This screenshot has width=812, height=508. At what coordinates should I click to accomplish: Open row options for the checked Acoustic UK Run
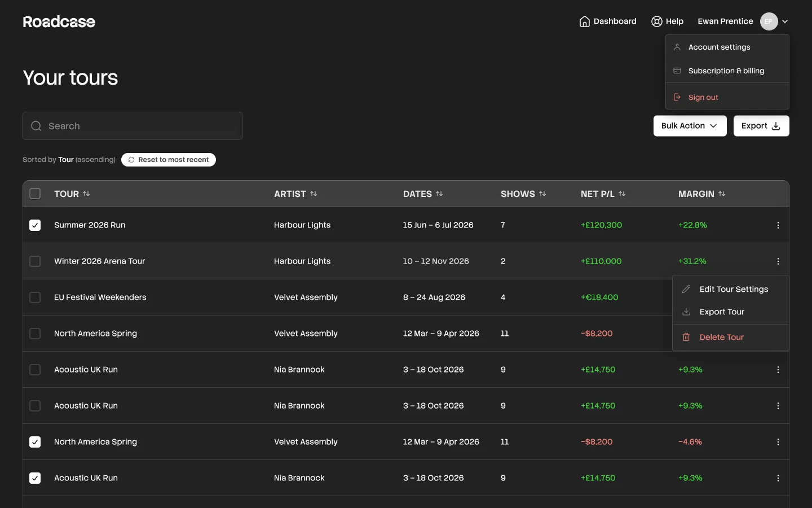[778, 478]
